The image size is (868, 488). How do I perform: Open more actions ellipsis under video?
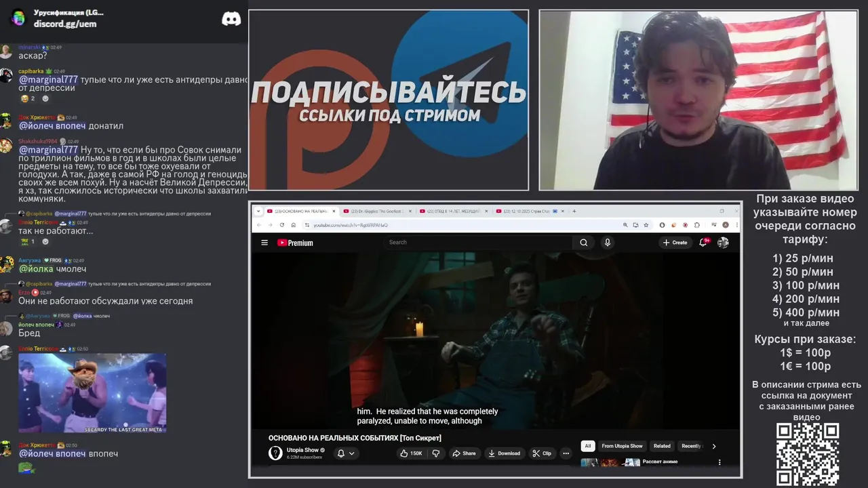(x=566, y=453)
